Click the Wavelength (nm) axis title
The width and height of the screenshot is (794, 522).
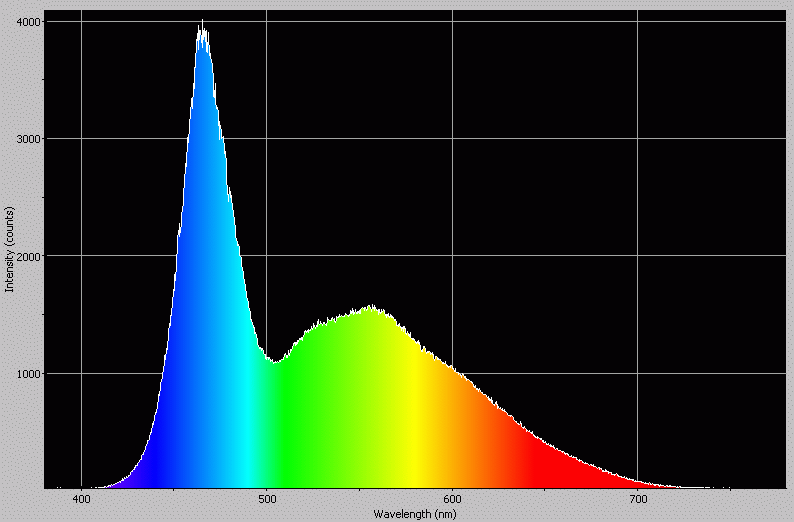coord(415,514)
